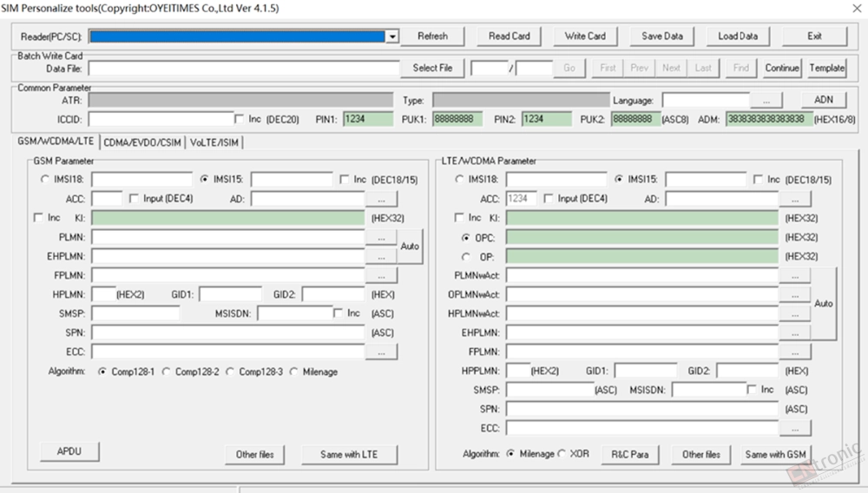The image size is (868, 493).
Task: Click LTE Auto button beside PLMNwAct
Action: (x=823, y=303)
